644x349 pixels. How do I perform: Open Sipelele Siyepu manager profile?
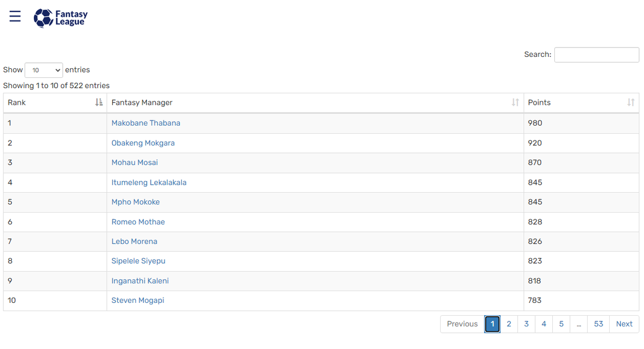(138, 261)
